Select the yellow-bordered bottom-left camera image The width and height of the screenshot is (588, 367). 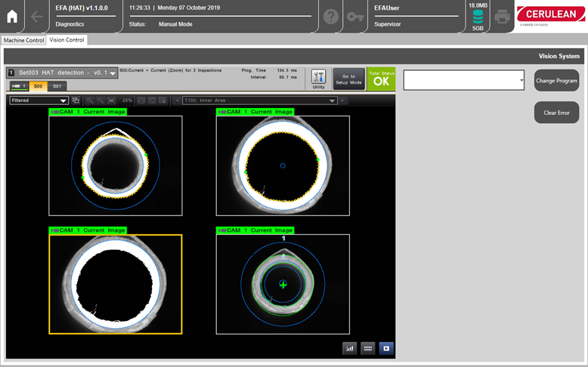pyautogui.click(x=115, y=284)
